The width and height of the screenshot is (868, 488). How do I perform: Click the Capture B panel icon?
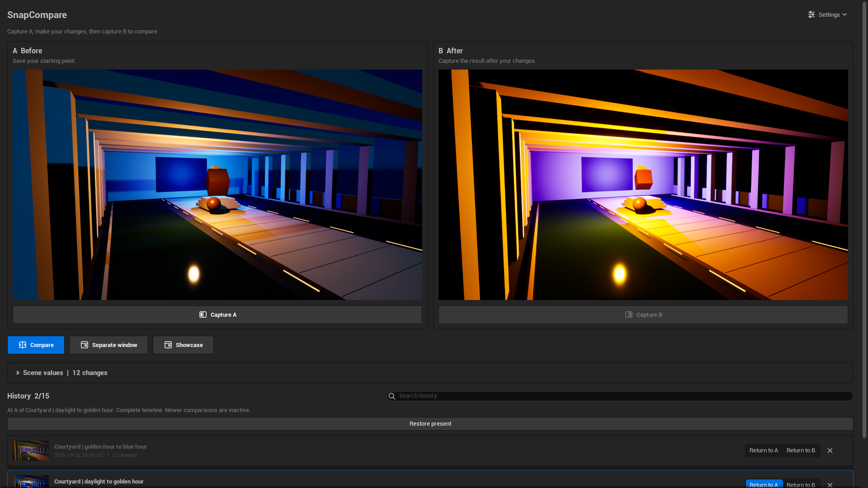click(x=629, y=314)
